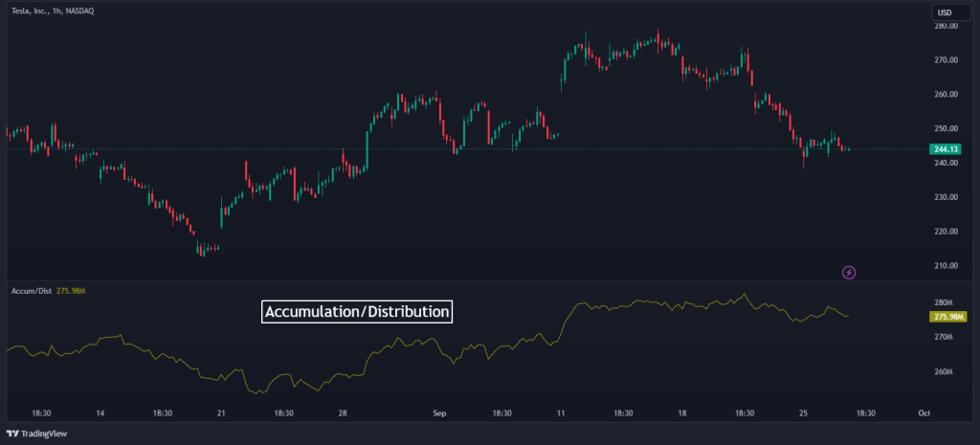The height and width of the screenshot is (445, 980).
Task: Click the Oct label on time axis
Action: click(x=924, y=413)
